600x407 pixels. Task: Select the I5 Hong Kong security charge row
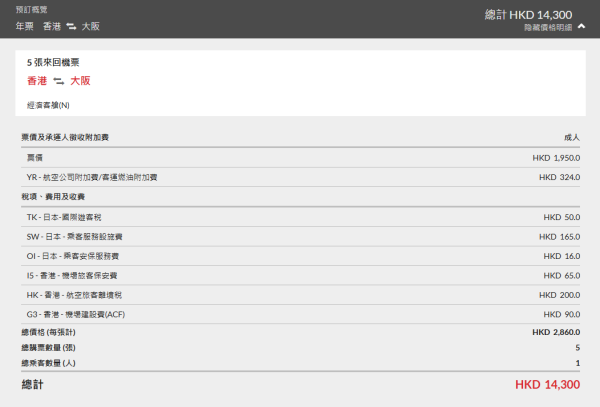pyautogui.click(x=300, y=275)
